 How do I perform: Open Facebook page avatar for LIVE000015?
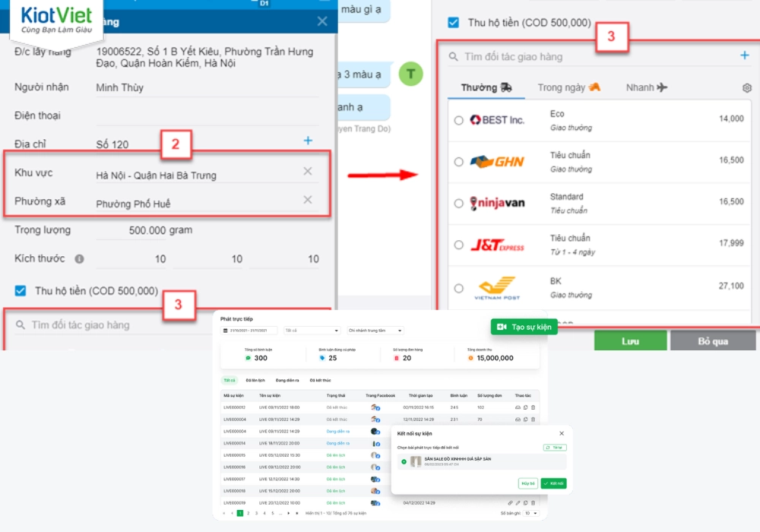tap(375, 455)
